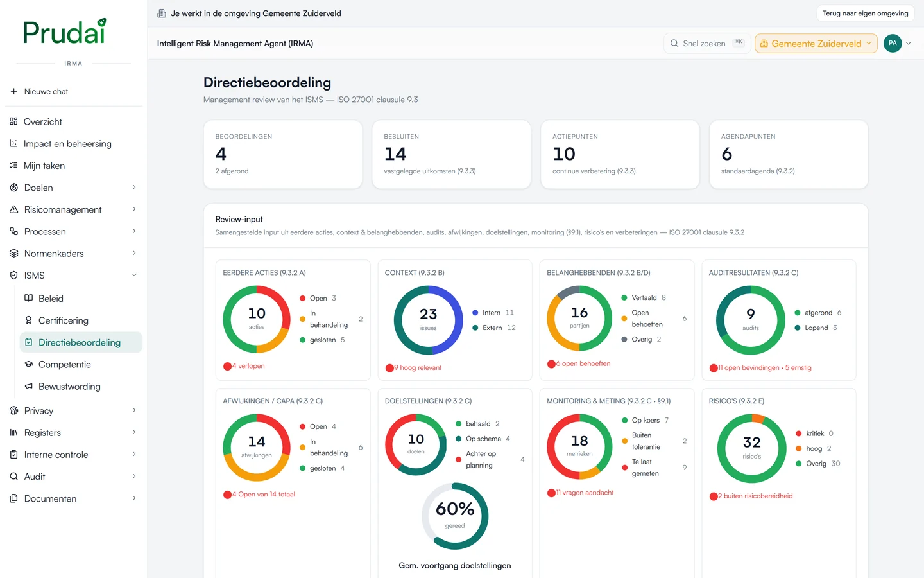The image size is (924, 578).
Task: Click '6 open behoeften' warning text
Action: [x=583, y=363]
